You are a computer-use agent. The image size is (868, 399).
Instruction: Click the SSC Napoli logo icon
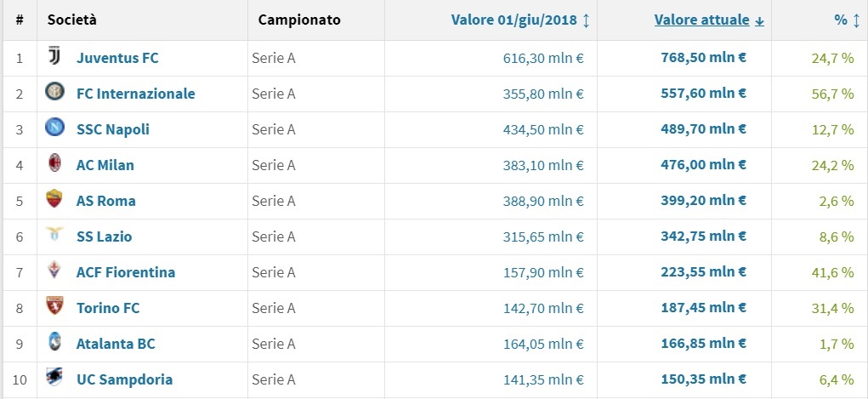coord(55,129)
